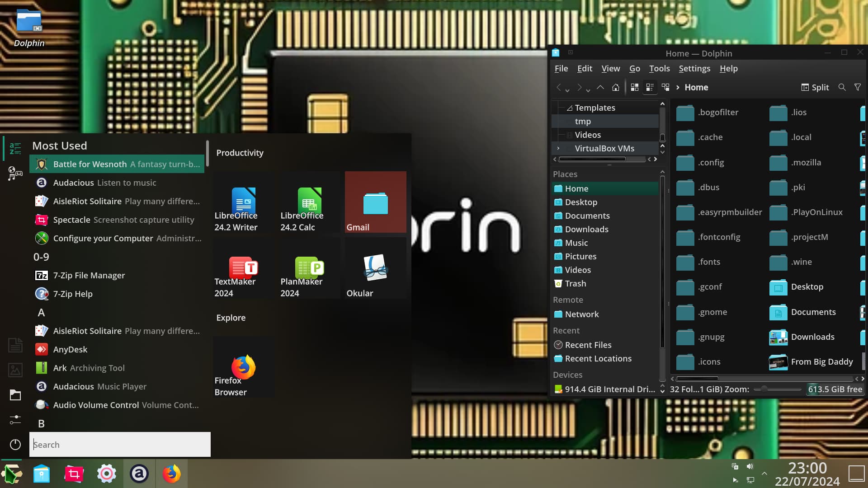868x488 pixels.
Task: Go to Trash in Places panel
Action: pyautogui.click(x=605, y=283)
